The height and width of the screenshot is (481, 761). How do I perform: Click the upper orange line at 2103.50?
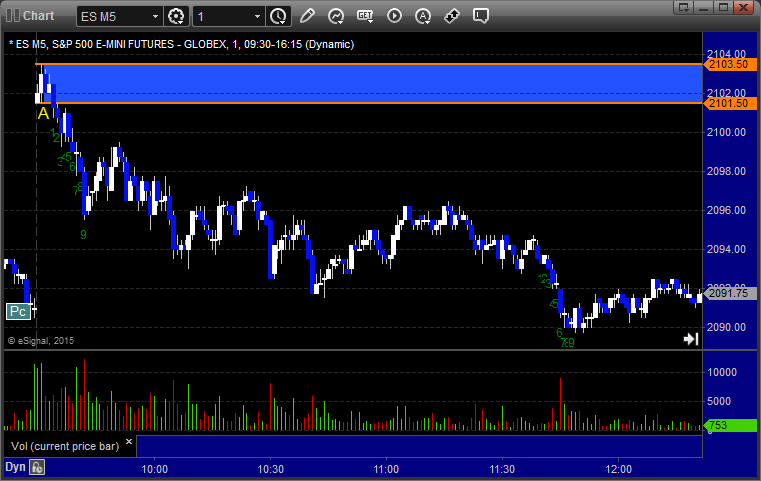point(369,64)
